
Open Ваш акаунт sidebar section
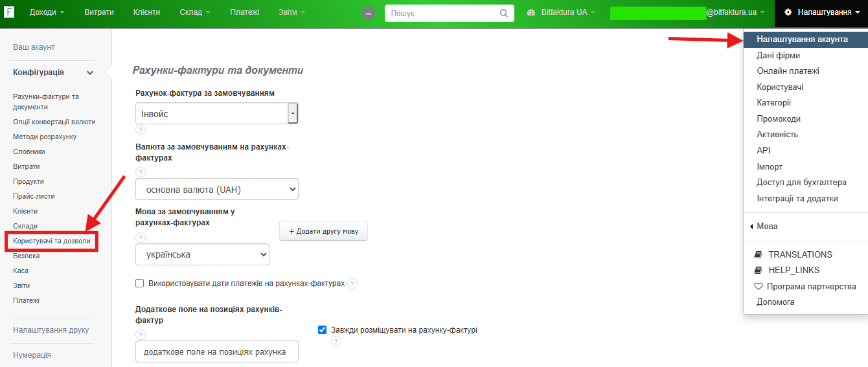click(x=34, y=47)
